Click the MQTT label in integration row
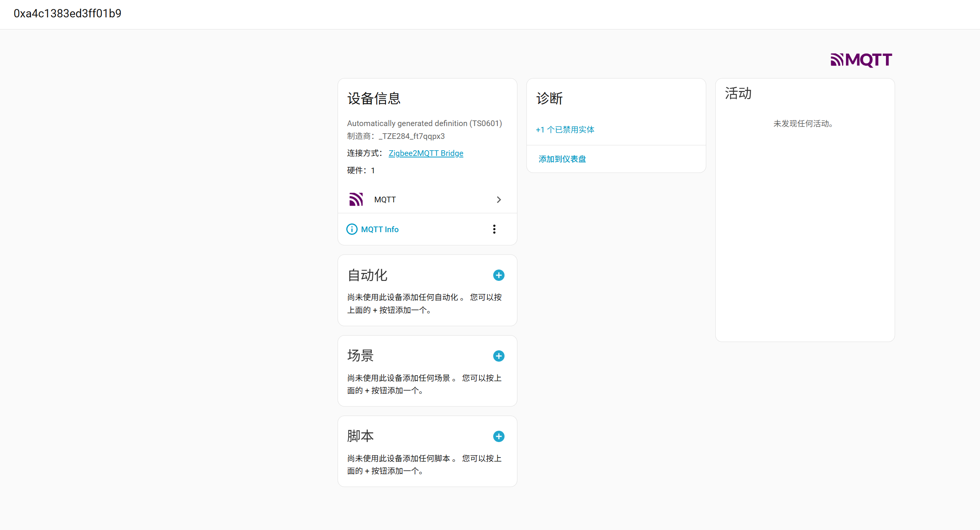980x530 pixels. click(385, 200)
